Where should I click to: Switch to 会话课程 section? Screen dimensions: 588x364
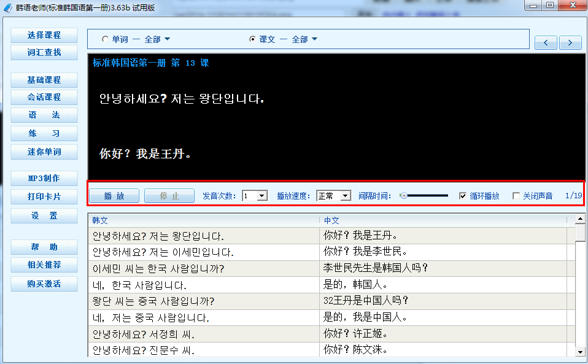[x=44, y=98]
